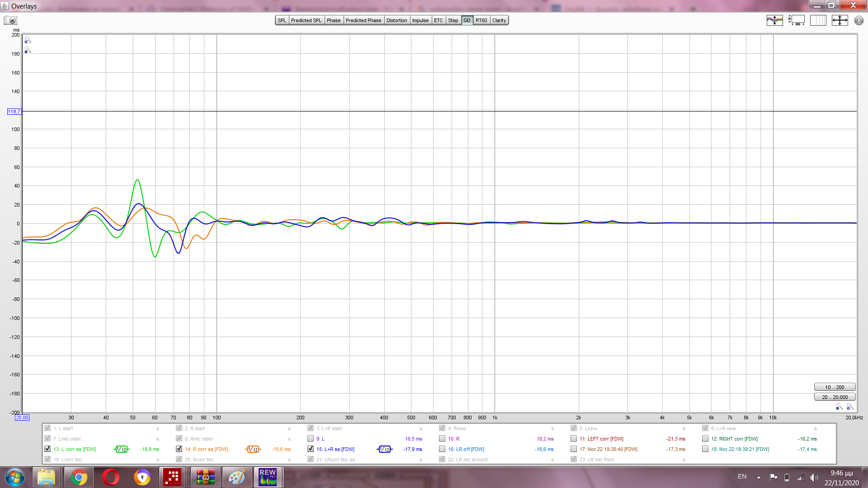Viewport: 868px width, 488px height.
Task: Open REW from the Windows taskbar
Action: click(268, 477)
